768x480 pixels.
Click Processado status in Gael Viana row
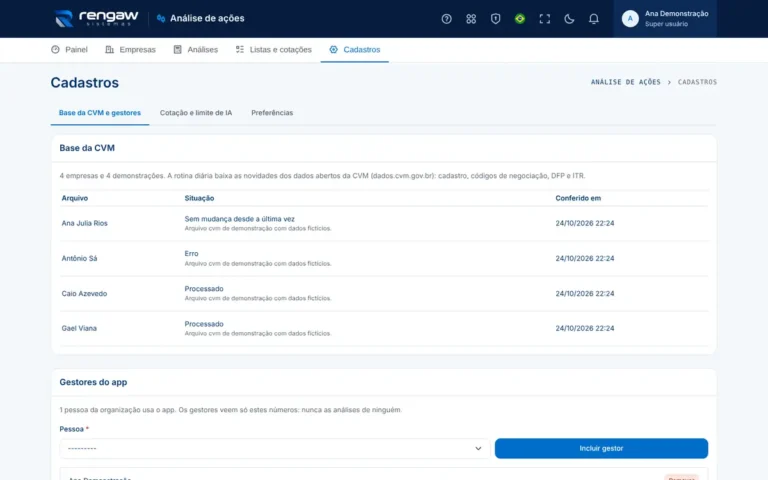(x=204, y=324)
